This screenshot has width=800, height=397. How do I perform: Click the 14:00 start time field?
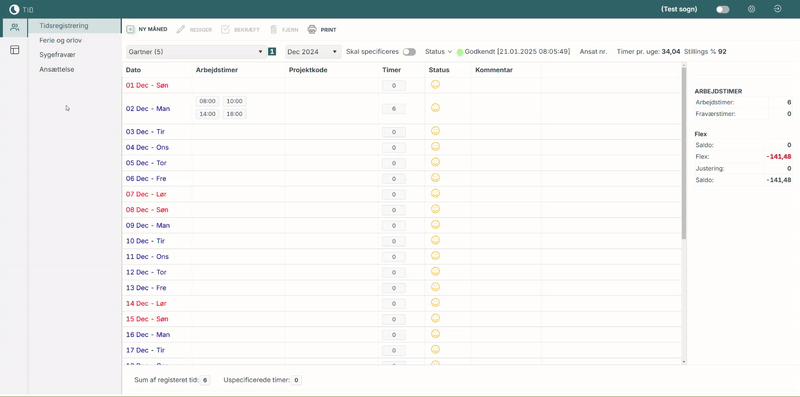pos(208,114)
